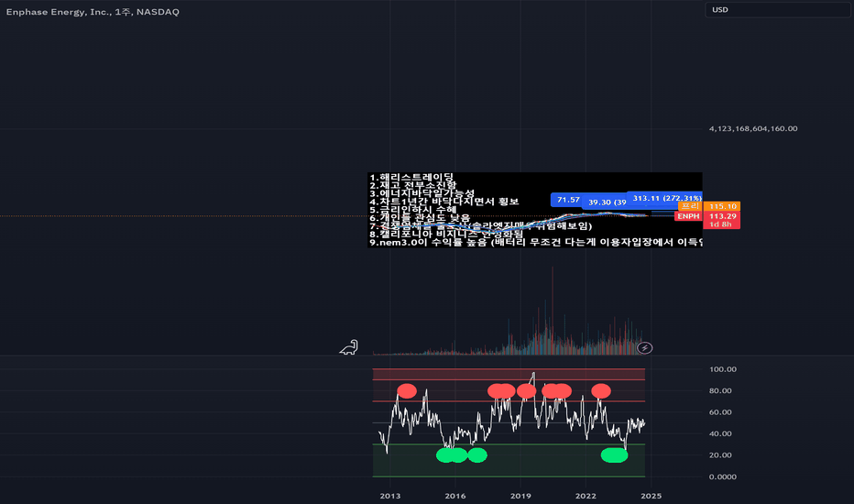Click the 2019 label on the time axis
This screenshot has width=854, height=504.
pyautogui.click(x=520, y=496)
